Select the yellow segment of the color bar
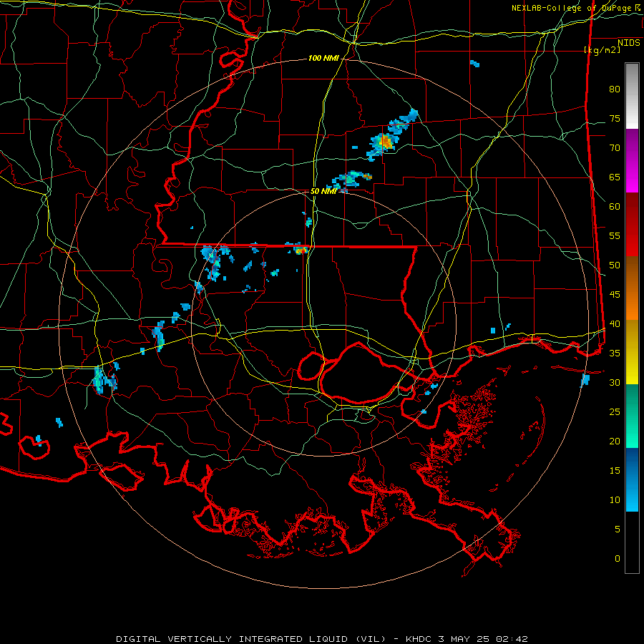644x644 pixels. click(x=632, y=352)
